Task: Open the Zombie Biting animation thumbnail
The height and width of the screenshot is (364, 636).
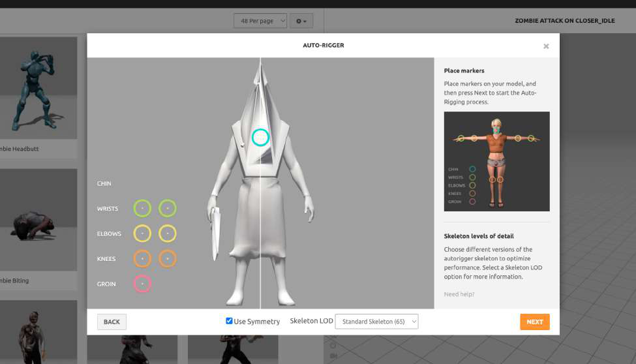Action: tap(38, 220)
